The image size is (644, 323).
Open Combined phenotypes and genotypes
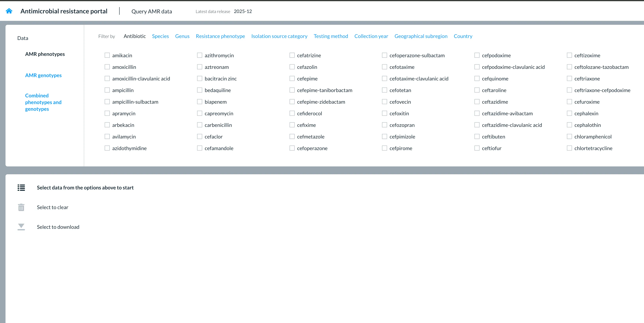[43, 102]
